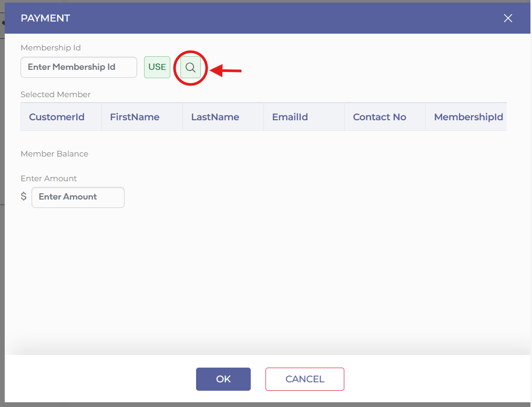Click the magnifying glass search icon
Screen dimensions: 532x407
pyautogui.click(x=190, y=68)
